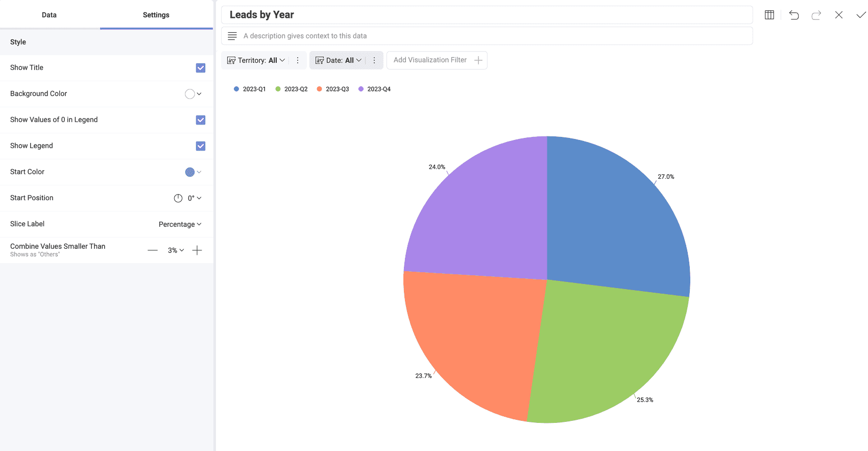Image resolution: width=868 pixels, height=451 pixels.
Task: Open Date filter options menu
Action: tap(374, 60)
